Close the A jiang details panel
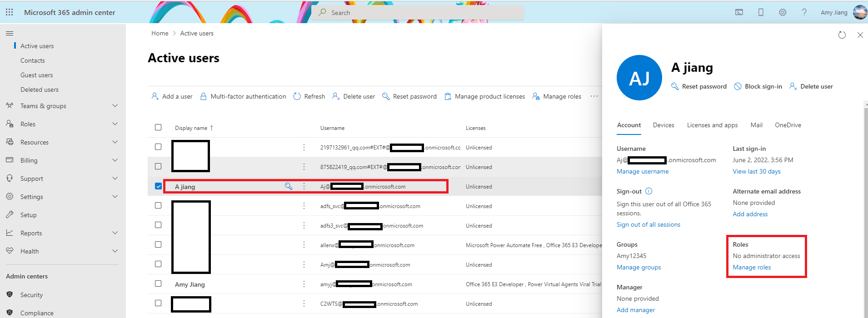The width and height of the screenshot is (868, 318). point(860,35)
